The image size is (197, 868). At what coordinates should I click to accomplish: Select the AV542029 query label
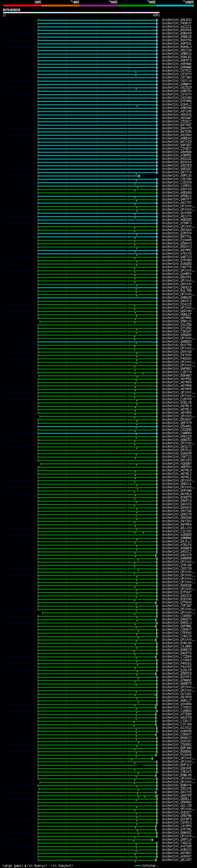(11, 10)
